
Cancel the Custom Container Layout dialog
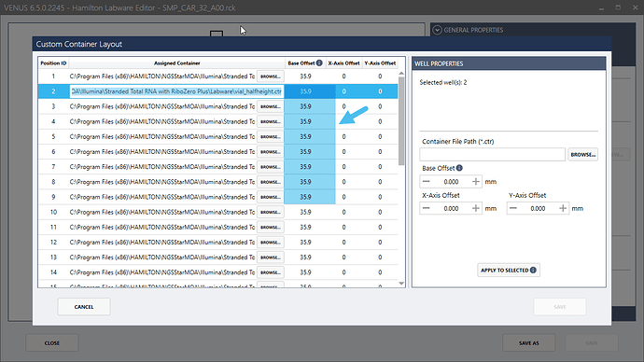(84, 307)
